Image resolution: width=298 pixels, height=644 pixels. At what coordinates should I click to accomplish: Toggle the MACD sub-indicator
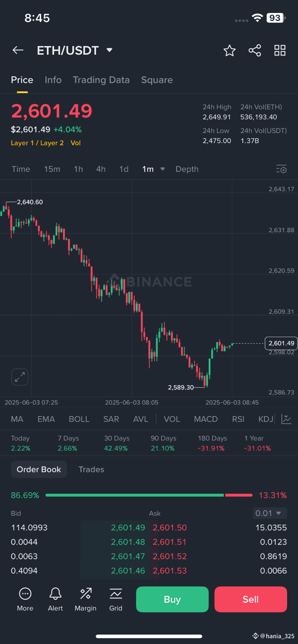[206, 419]
